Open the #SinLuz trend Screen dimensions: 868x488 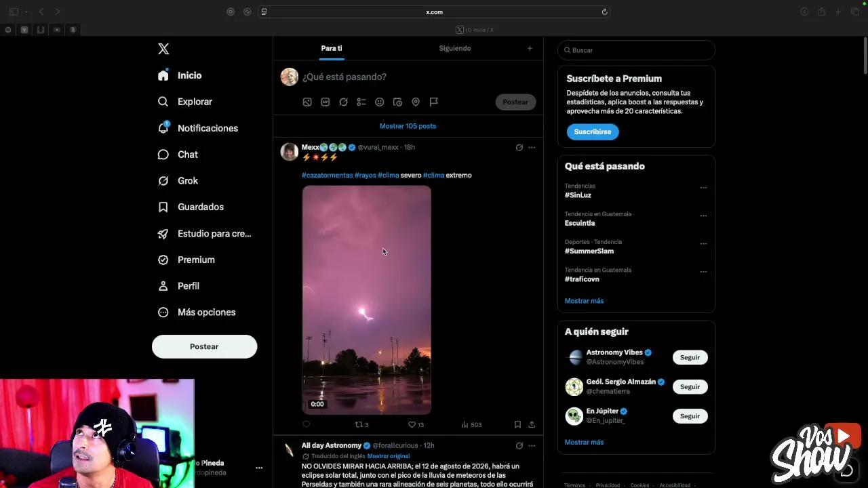[x=578, y=195]
